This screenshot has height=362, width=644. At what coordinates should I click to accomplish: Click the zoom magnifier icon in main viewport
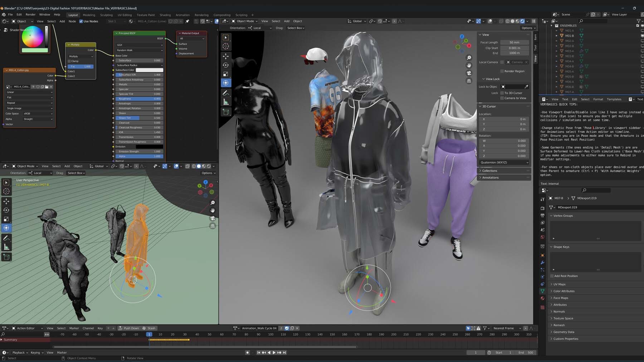(x=469, y=58)
